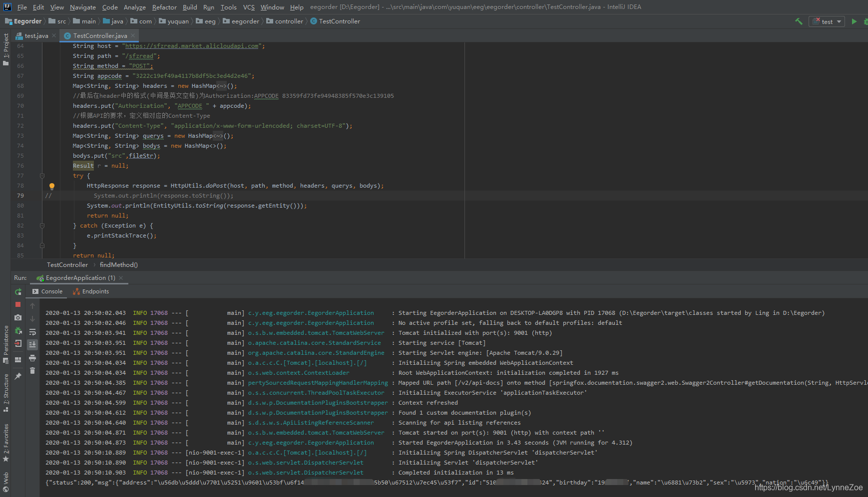The width and height of the screenshot is (868, 497).
Task: Click the 'eegorder' breadcrumb package
Action: pyautogui.click(x=241, y=21)
